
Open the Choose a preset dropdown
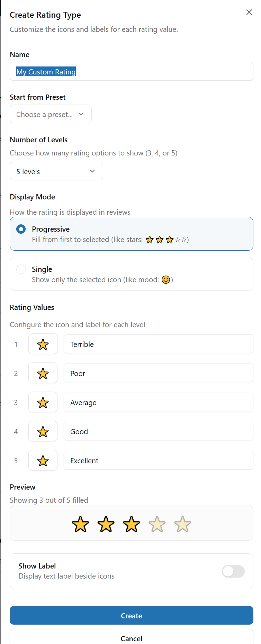(51, 114)
